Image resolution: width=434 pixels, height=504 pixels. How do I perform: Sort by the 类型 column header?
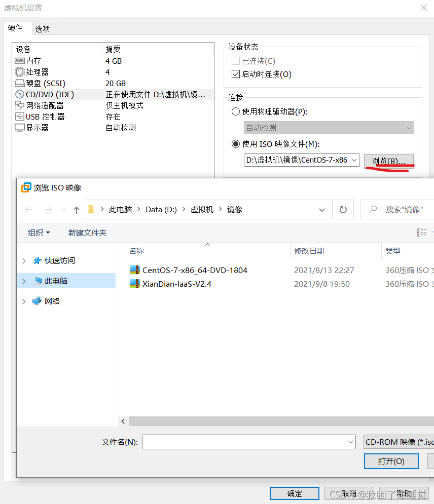coord(393,251)
